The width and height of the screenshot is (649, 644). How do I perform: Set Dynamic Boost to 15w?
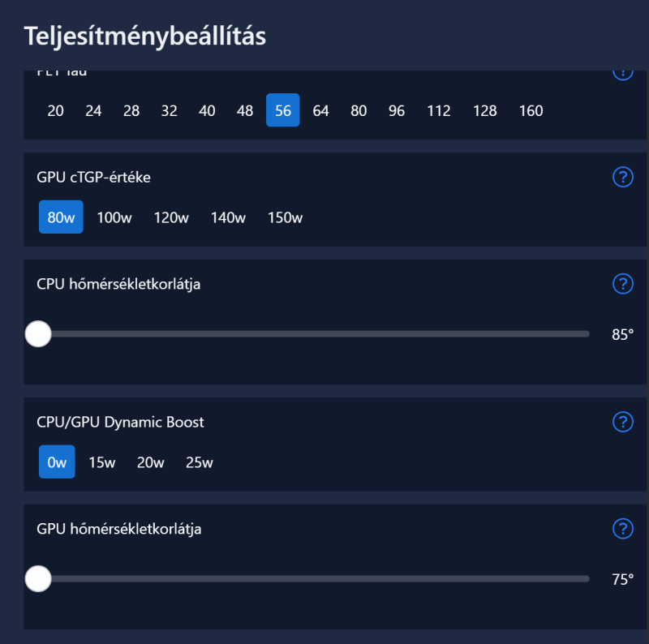pos(102,462)
